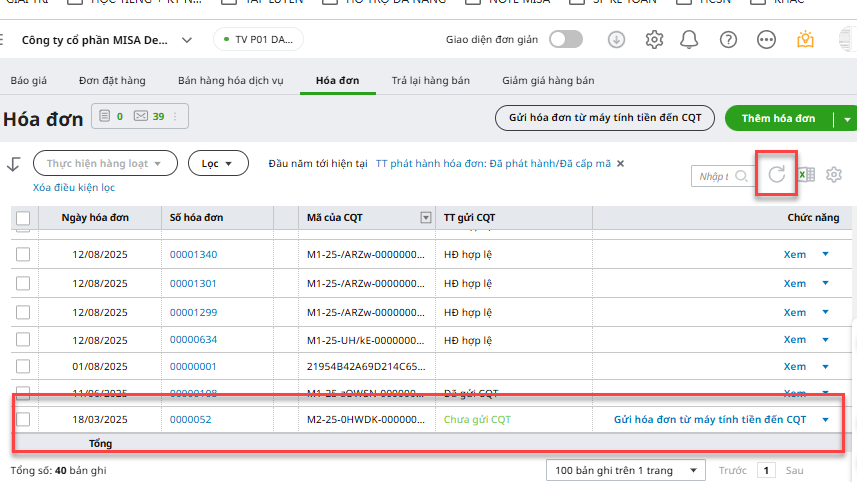This screenshot has height=482, width=857.
Task: Click the search input box
Action: tap(714, 176)
